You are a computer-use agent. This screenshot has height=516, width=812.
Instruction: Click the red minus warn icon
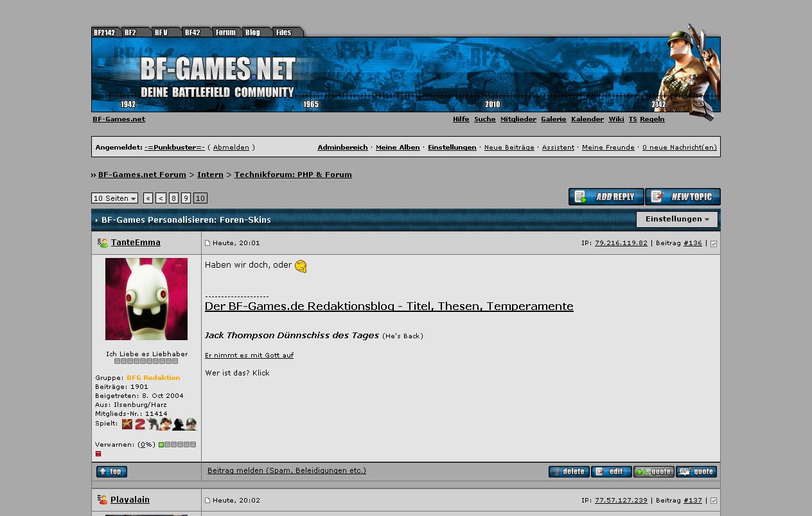(98, 454)
